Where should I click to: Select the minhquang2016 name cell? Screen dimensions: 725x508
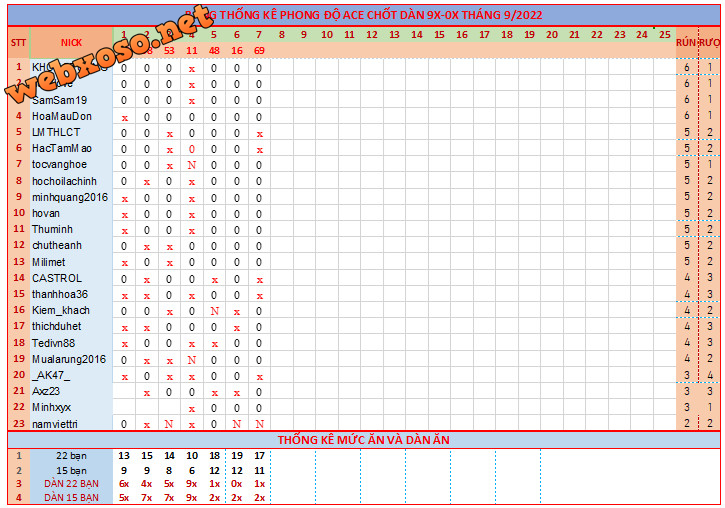tap(70, 197)
